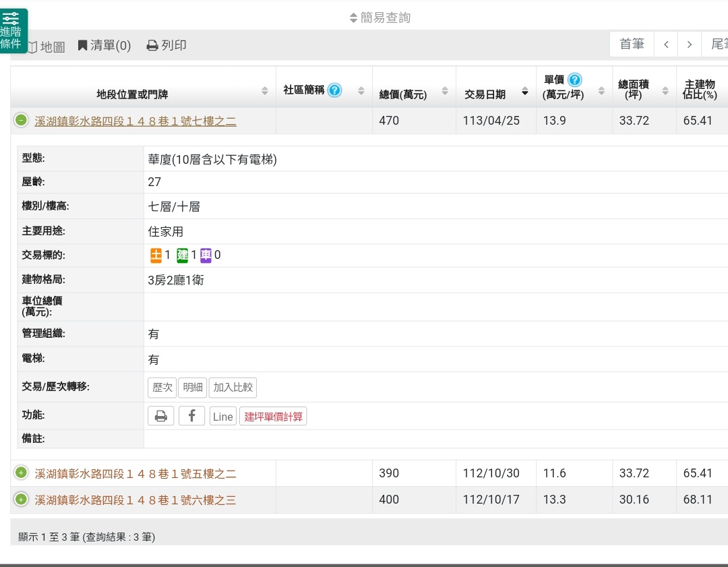Viewport: 728px width, 567px height.
Task: Open the 溪湖鎮彰水路四段148巷1號七樓之二 address link
Action: pyautogui.click(x=135, y=121)
